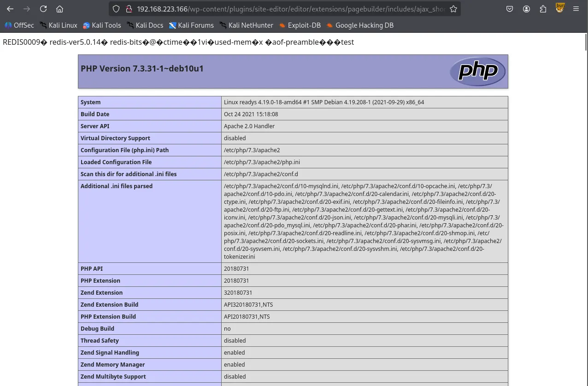The height and width of the screenshot is (386, 588).
Task: Click the URL address bar field
Action: [x=290, y=9]
